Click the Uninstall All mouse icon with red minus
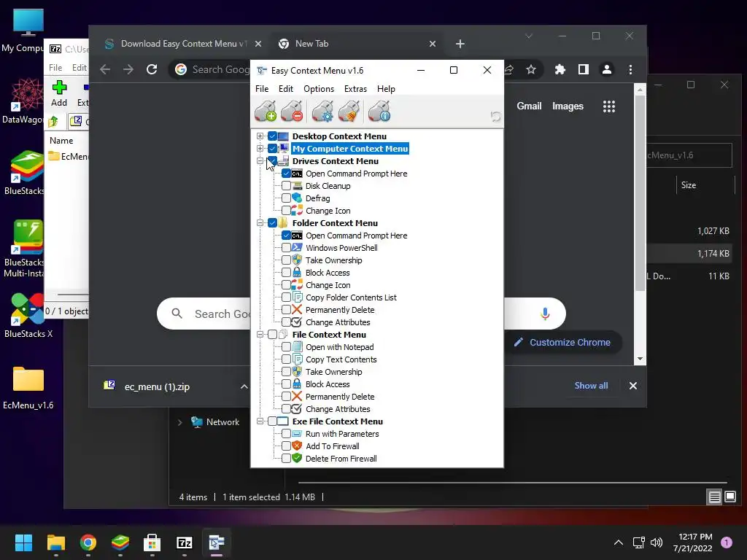The image size is (747, 560). [x=292, y=111]
